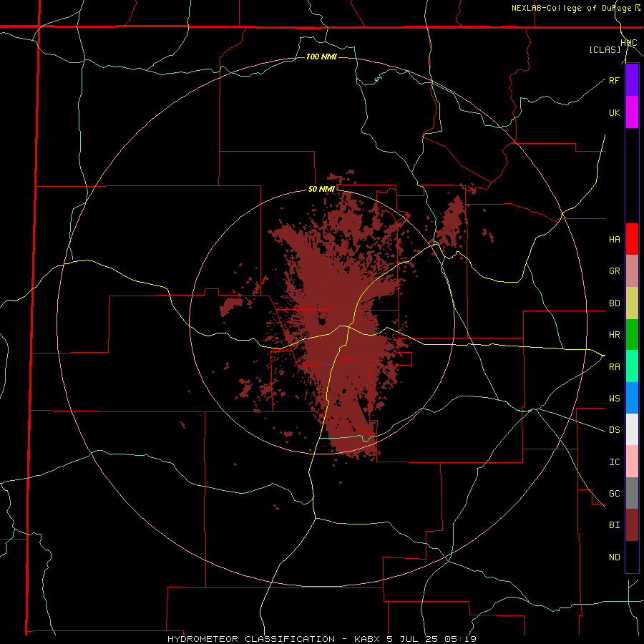Click the UK legend label

pos(614,112)
